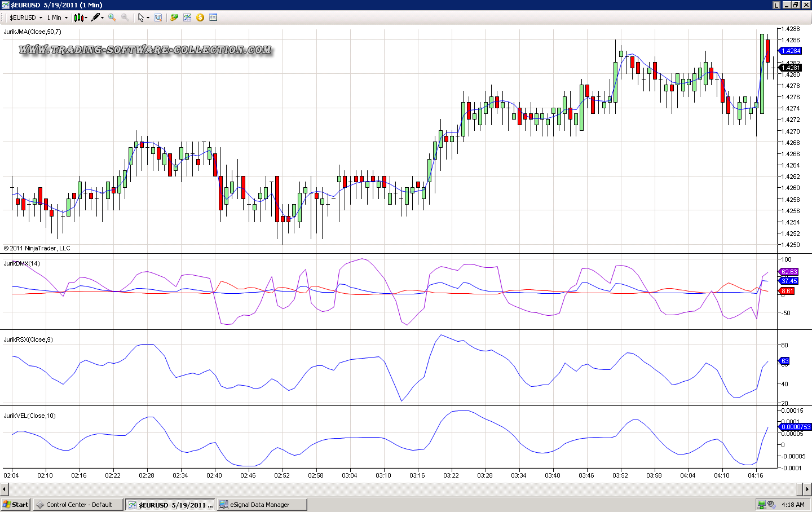
Task: Click the JurikJMA(Close,50,7) indicator label
Action: click(33, 32)
